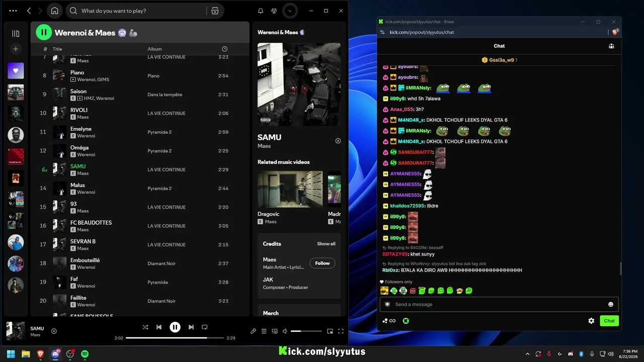The width and height of the screenshot is (644, 362).
Task: Open the play queue
Action: tap(264, 331)
